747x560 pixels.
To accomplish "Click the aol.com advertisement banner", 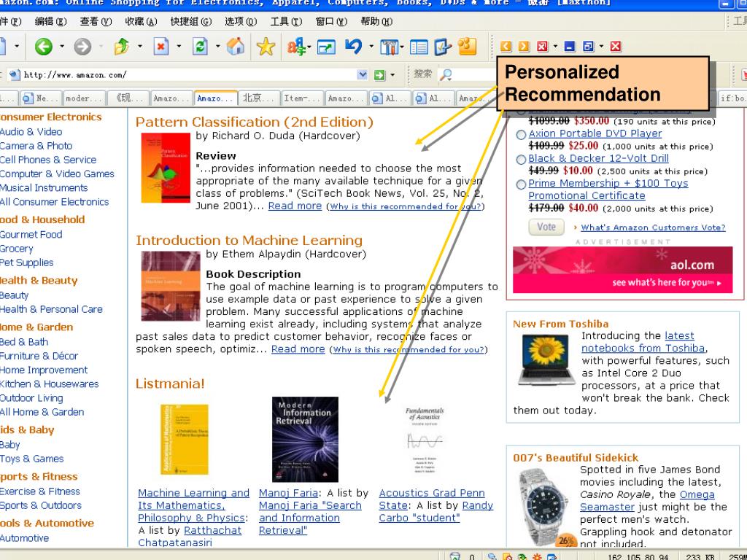I will point(623,270).
